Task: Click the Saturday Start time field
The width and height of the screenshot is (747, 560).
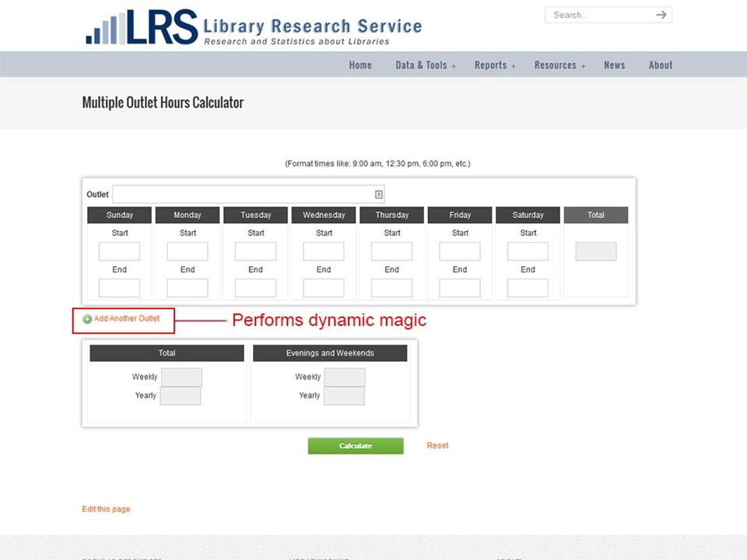Action: [528, 251]
